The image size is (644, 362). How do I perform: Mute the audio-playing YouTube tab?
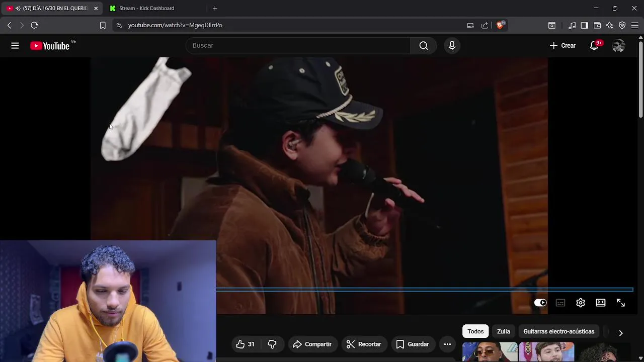(18, 8)
